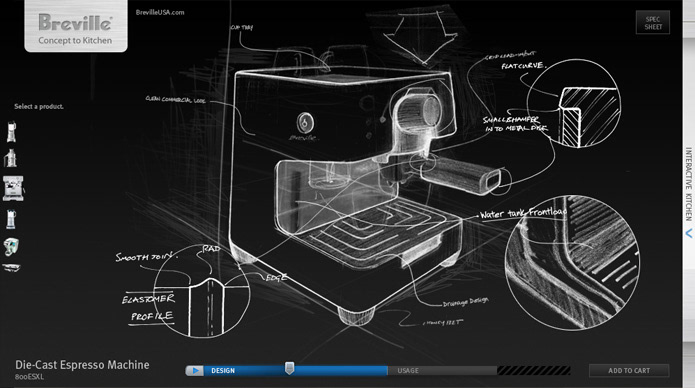
Task: Select the electric kettle product thumbnail
Action: click(x=11, y=219)
